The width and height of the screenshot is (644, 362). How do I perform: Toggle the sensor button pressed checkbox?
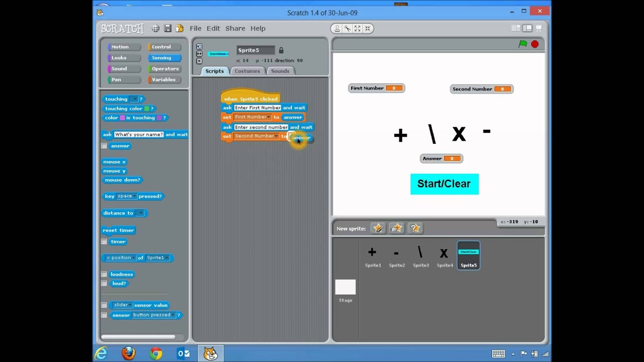pyautogui.click(x=104, y=315)
